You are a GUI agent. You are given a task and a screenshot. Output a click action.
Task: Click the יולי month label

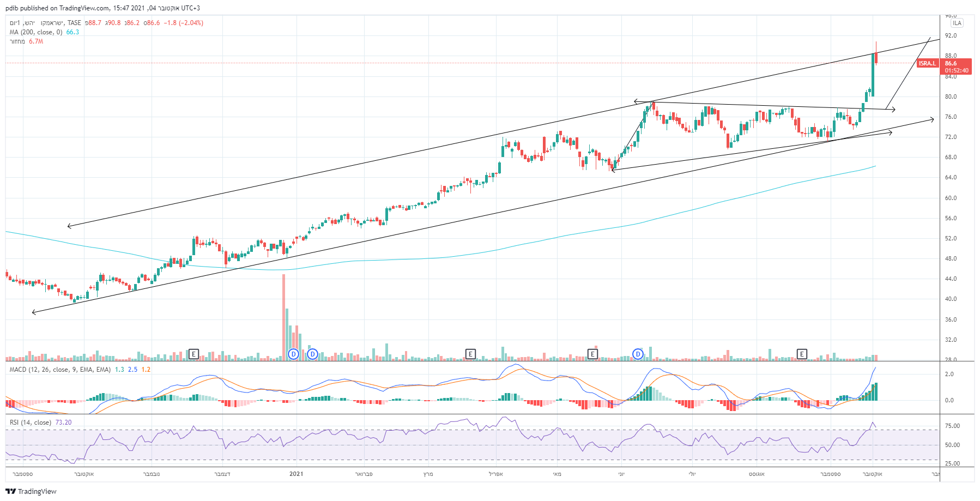[692, 474]
